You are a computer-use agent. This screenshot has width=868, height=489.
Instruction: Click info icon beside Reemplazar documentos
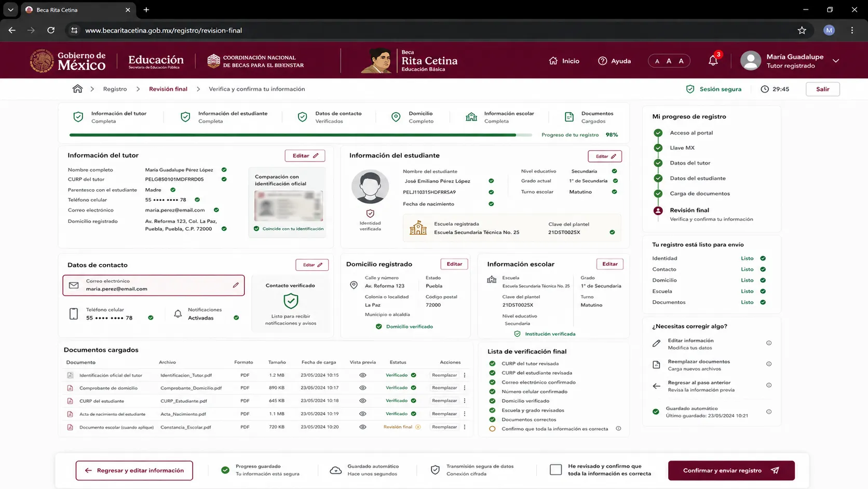click(769, 364)
